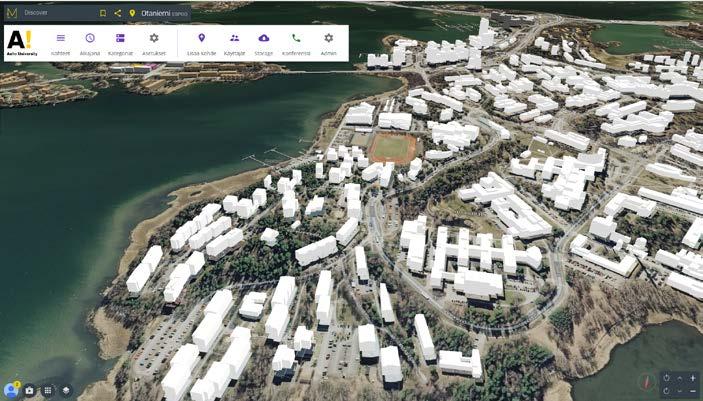Click the tilt down arrow button

coord(680,391)
